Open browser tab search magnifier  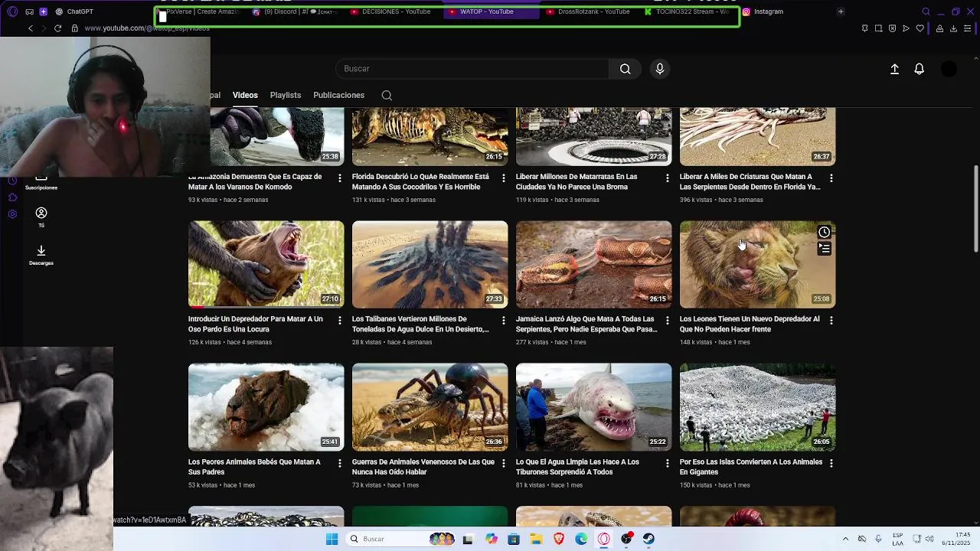(x=926, y=11)
